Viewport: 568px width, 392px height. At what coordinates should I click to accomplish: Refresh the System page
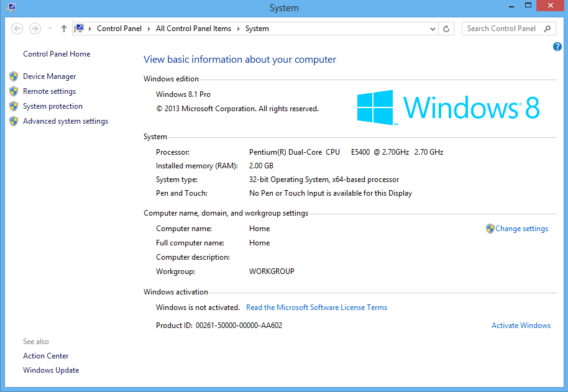click(446, 29)
